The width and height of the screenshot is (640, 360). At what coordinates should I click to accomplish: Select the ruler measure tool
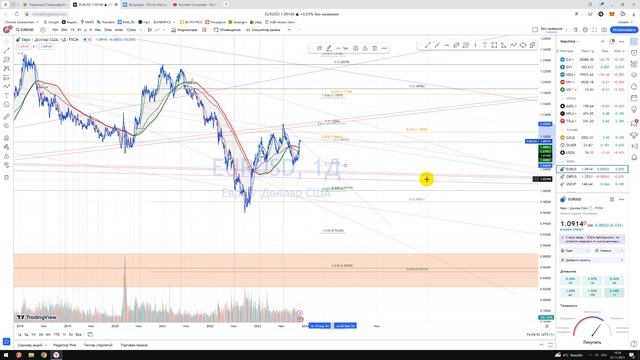pos(6,117)
